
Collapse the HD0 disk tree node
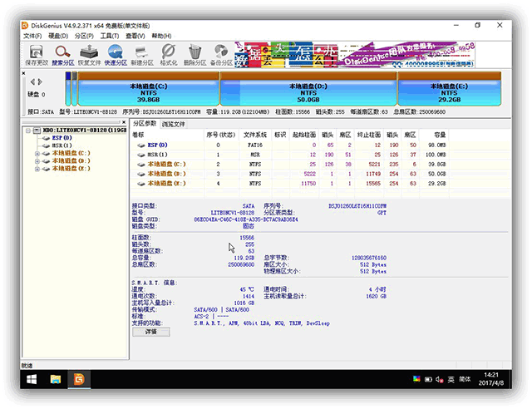[x=28, y=131]
